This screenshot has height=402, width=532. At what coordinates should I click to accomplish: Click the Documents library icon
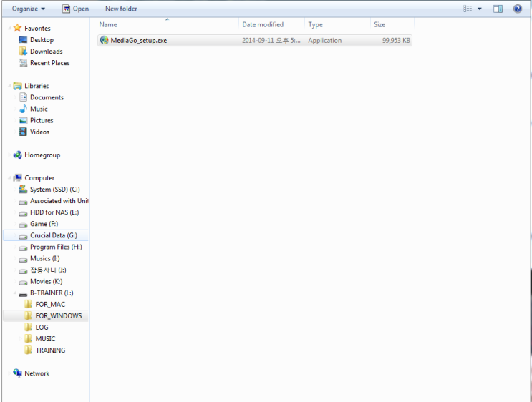[x=23, y=97]
